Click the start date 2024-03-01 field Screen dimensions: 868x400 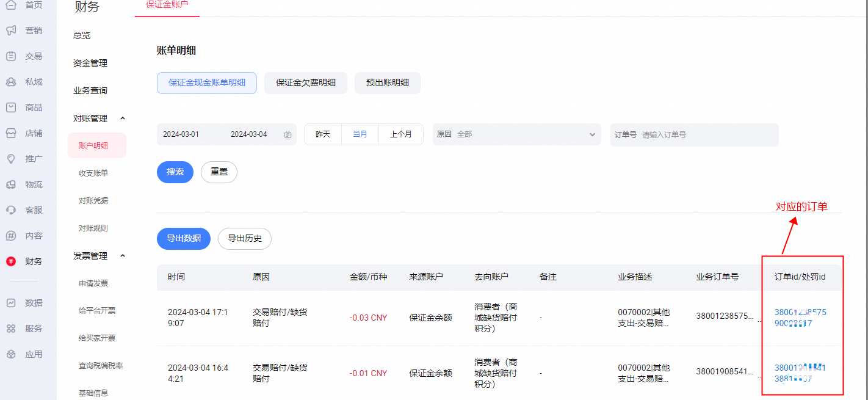[x=181, y=134]
